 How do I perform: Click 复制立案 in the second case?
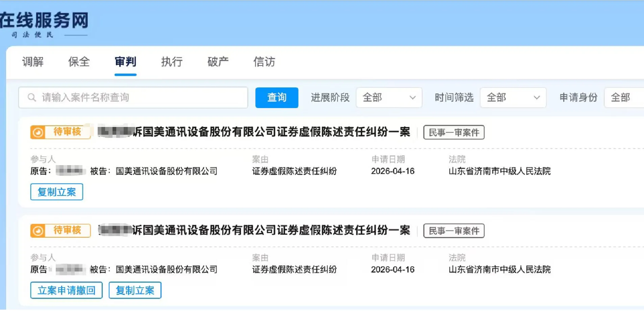tap(135, 290)
